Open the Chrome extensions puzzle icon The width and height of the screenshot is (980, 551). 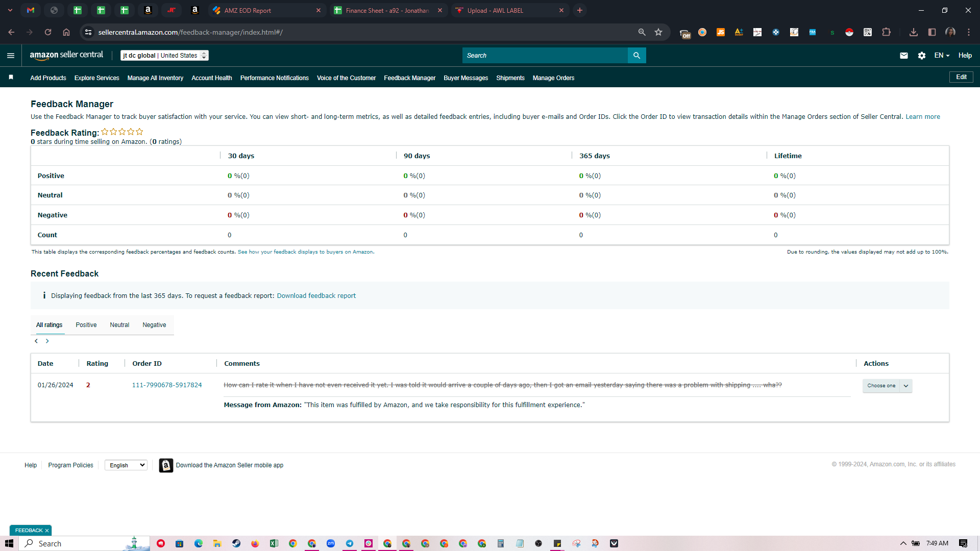pos(886,32)
